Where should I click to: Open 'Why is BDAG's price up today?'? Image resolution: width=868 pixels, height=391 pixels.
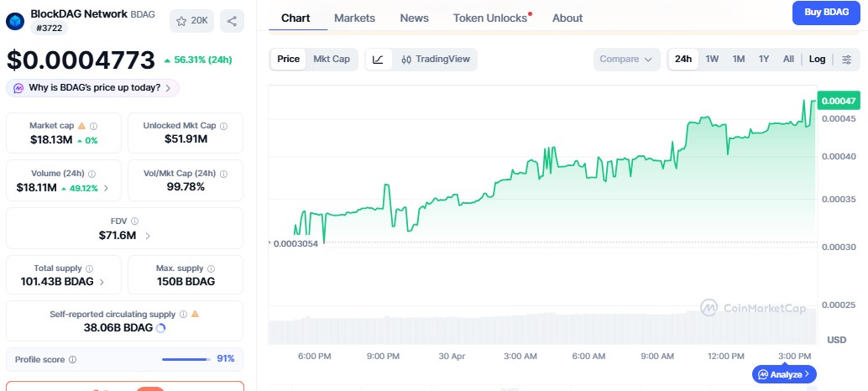tap(92, 88)
